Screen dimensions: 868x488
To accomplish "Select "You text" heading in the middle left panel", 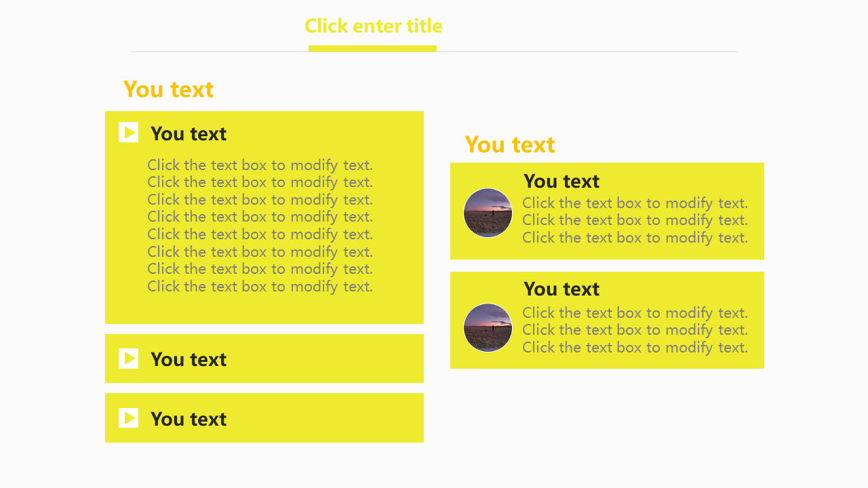I will click(189, 359).
